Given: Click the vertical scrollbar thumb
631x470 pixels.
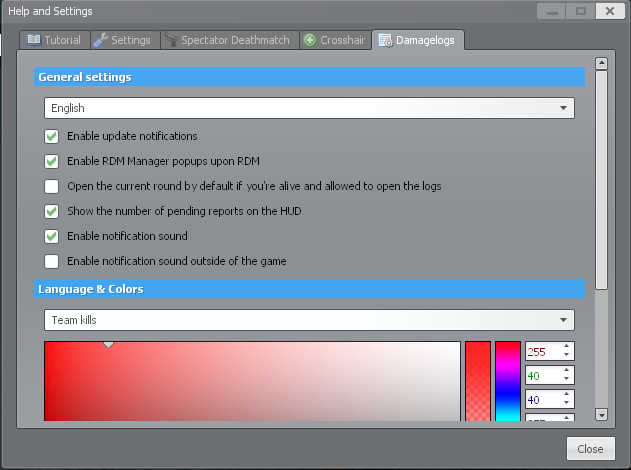Looking at the screenshot, I should tap(601, 180).
